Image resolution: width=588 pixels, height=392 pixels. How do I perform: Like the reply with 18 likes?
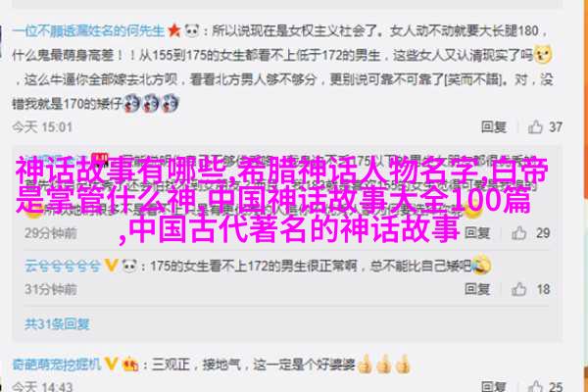[519, 289]
